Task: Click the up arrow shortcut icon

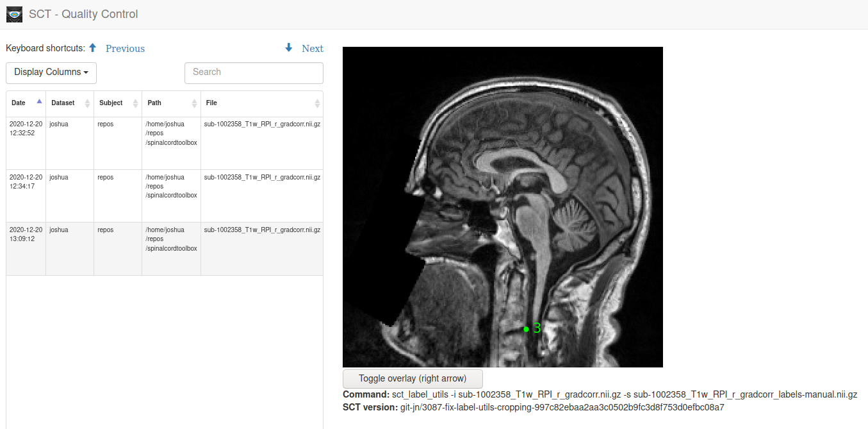Action: click(92, 47)
